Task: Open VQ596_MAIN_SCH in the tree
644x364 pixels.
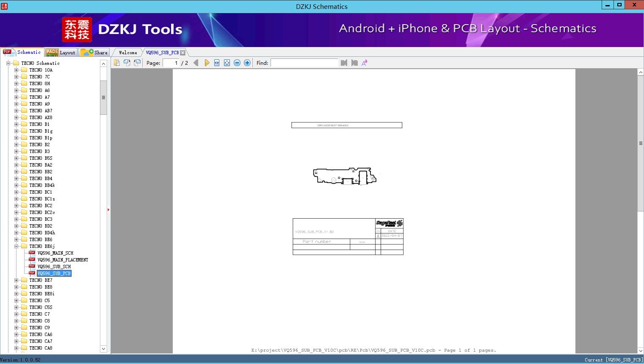Action: [x=55, y=253]
